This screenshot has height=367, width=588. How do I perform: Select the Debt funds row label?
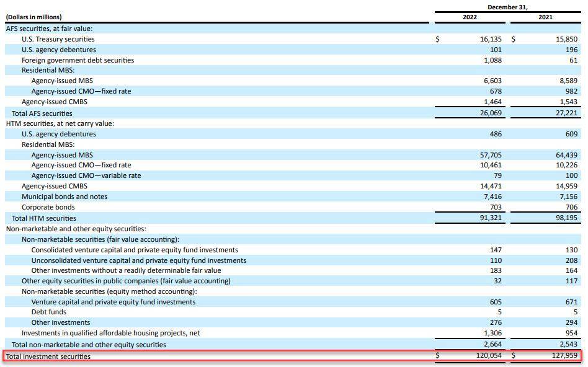(x=48, y=312)
